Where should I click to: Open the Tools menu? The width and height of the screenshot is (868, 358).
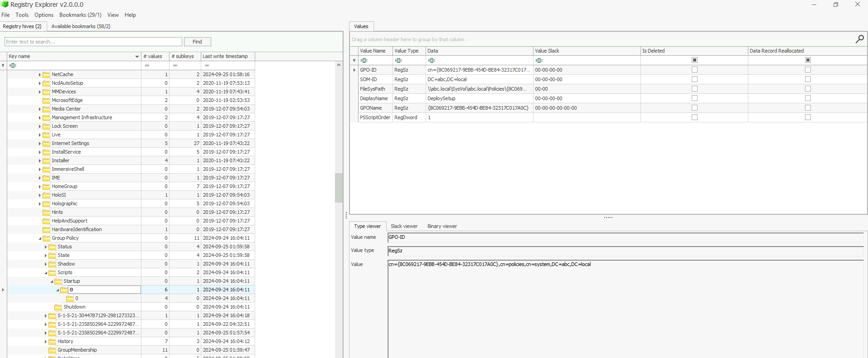[x=22, y=15]
